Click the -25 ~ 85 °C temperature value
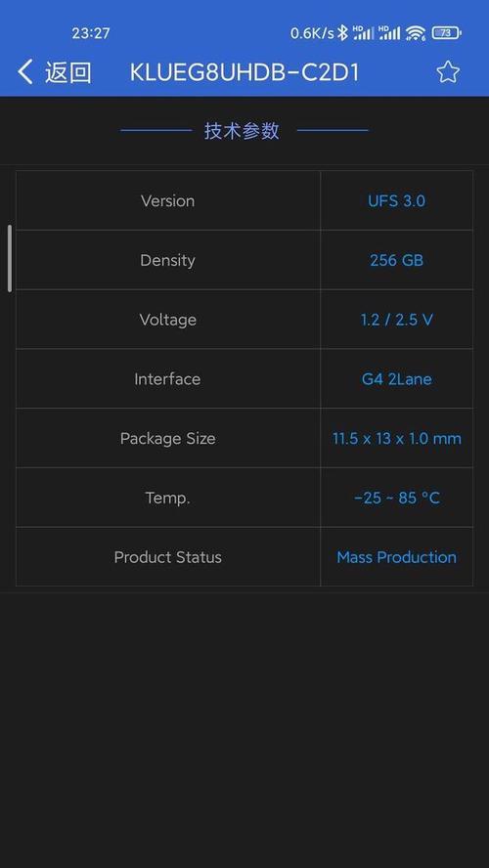Screen dimensions: 489x868 [396, 498]
